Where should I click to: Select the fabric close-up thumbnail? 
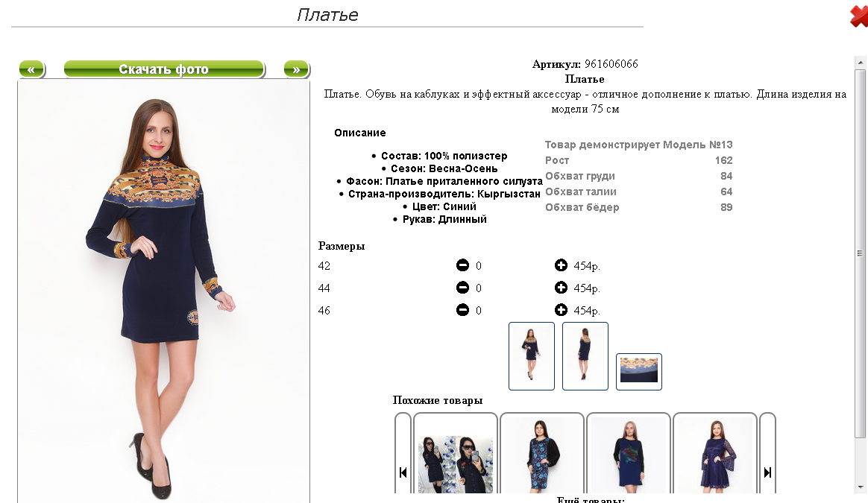[x=639, y=371]
